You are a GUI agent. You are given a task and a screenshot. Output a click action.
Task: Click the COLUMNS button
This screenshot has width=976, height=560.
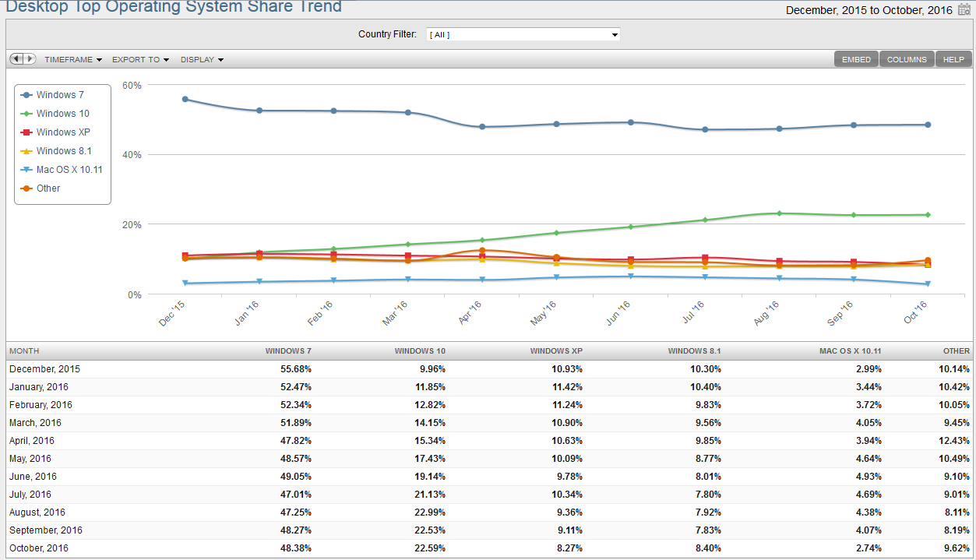pyautogui.click(x=907, y=59)
